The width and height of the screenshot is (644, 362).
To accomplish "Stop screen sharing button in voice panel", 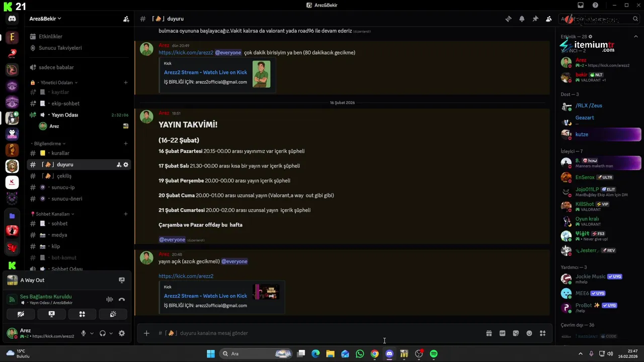I will point(51,314).
